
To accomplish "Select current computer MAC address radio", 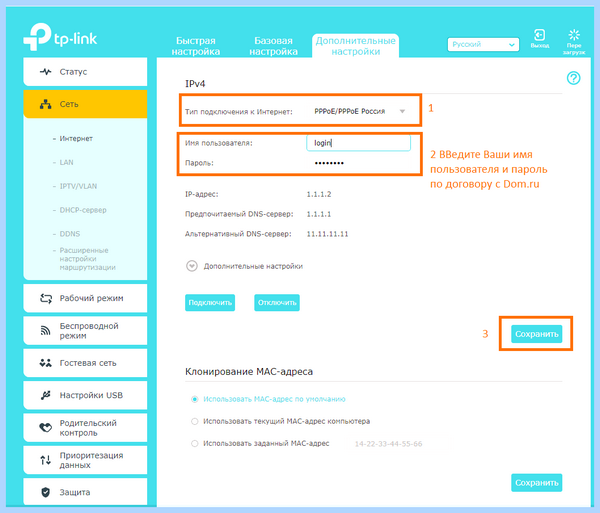I will pyautogui.click(x=195, y=422).
